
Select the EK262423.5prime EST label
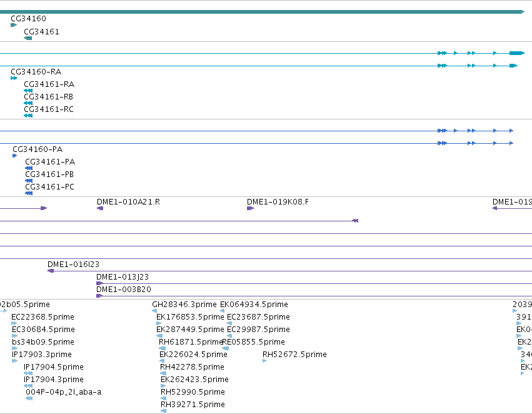[x=194, y=380]
